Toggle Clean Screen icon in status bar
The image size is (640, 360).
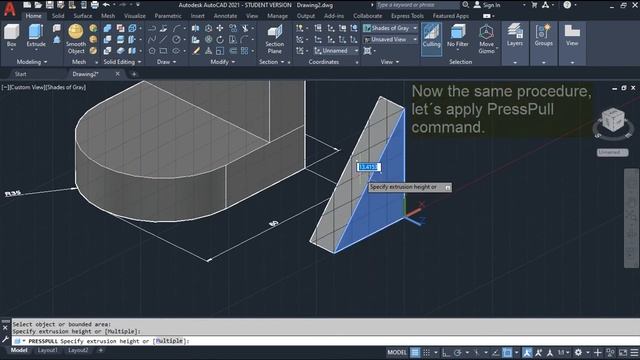623,353
